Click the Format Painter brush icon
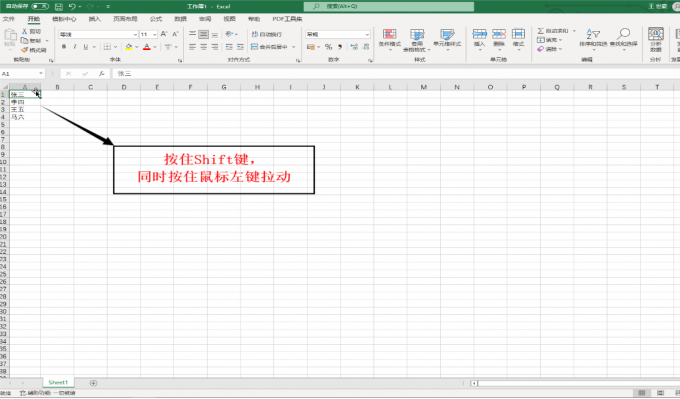This screenshot has height=399, width=680. [25, 50]
